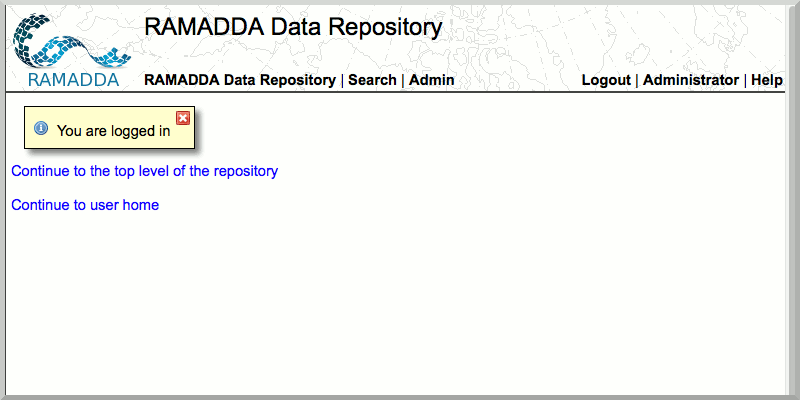Dismiss the 'You are logged in' message

pos(183,118)
